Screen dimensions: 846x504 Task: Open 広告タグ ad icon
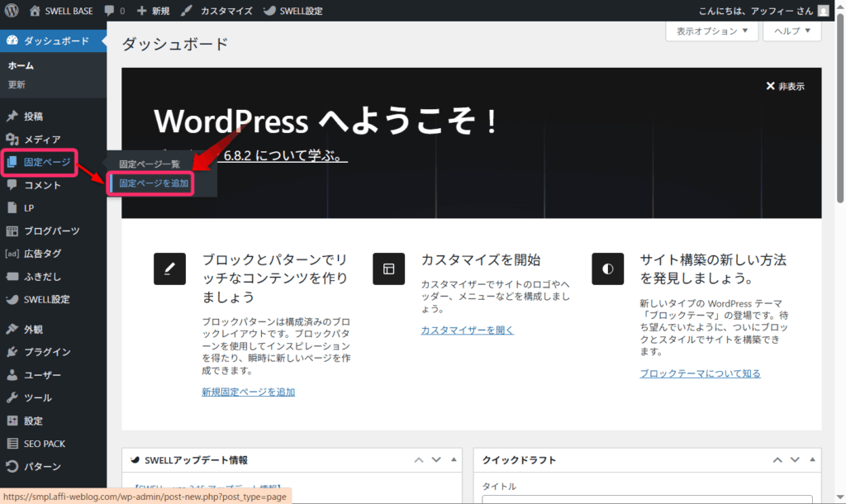click(x=12, y=254)
